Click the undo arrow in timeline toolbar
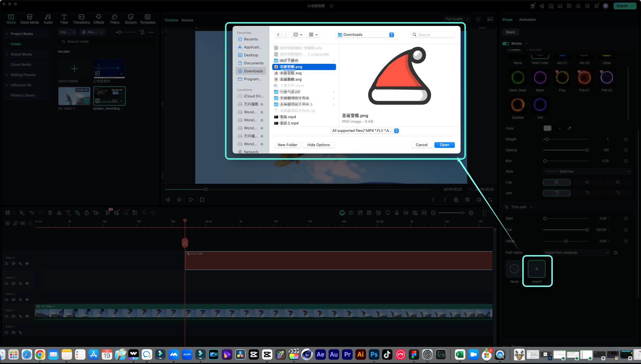 pos(32,213)
